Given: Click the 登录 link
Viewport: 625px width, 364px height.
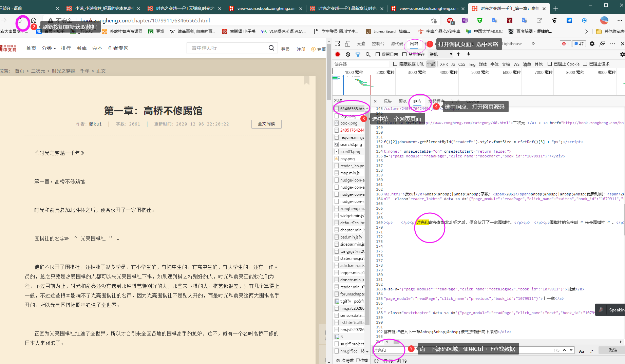Looking at the screenshot, I should click(x=285, y=50).
